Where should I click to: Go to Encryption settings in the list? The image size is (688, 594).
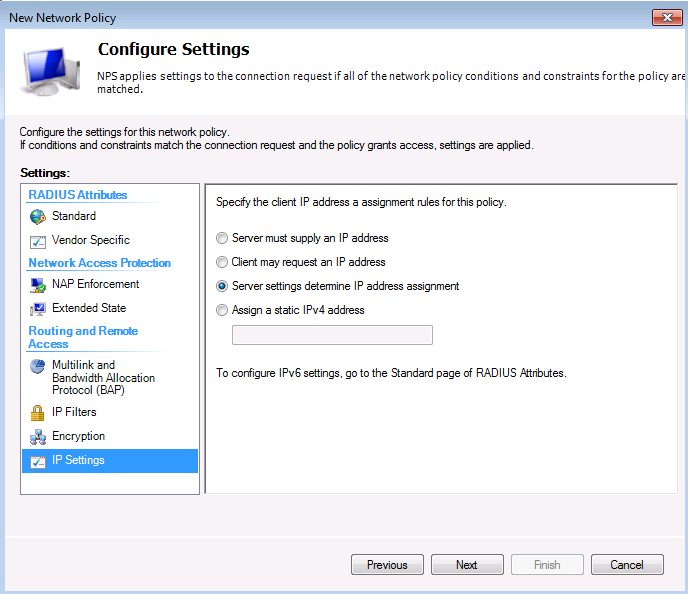(x=78, y=436)
